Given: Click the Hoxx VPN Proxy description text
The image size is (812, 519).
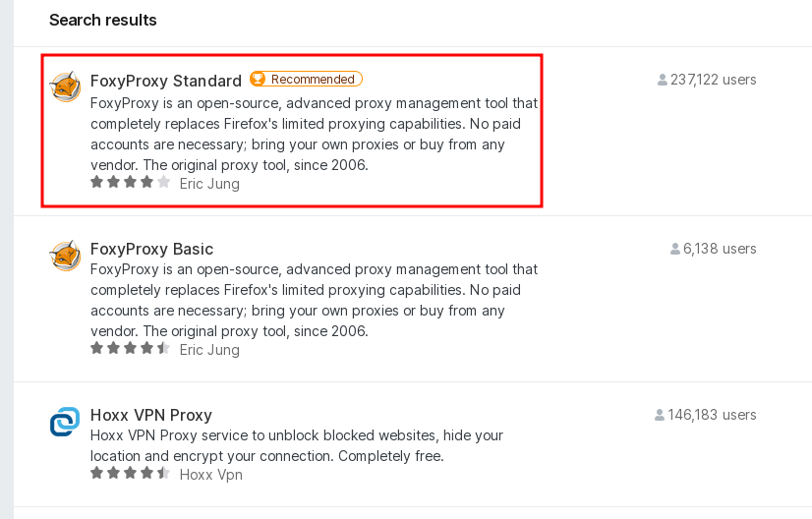Looking at the screenshot, I should pyautogui.click(x=295, y=445).
